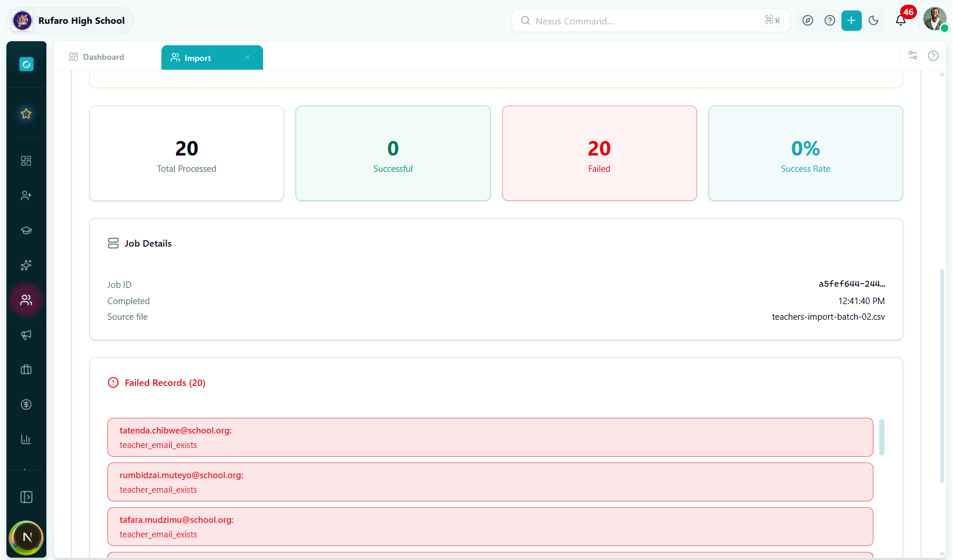Click the compass explore icon
The image size is (953, 560).
[x=808, y=21]
